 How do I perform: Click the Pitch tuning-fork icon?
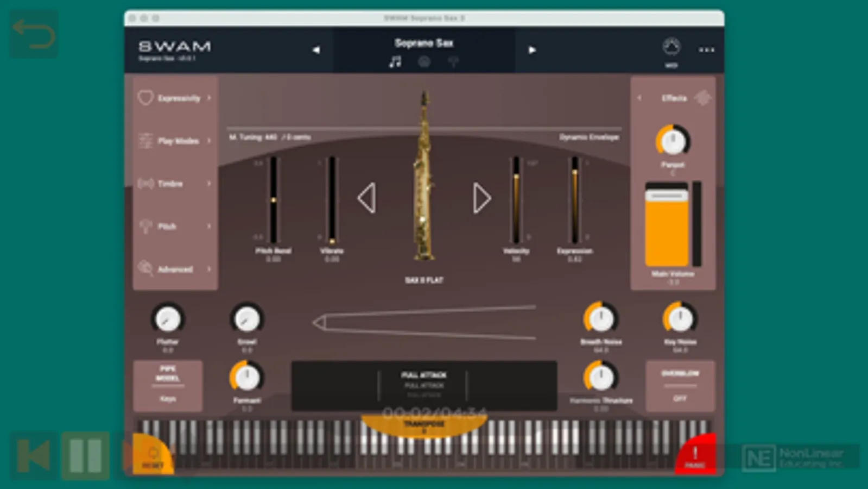coord(145,227)
